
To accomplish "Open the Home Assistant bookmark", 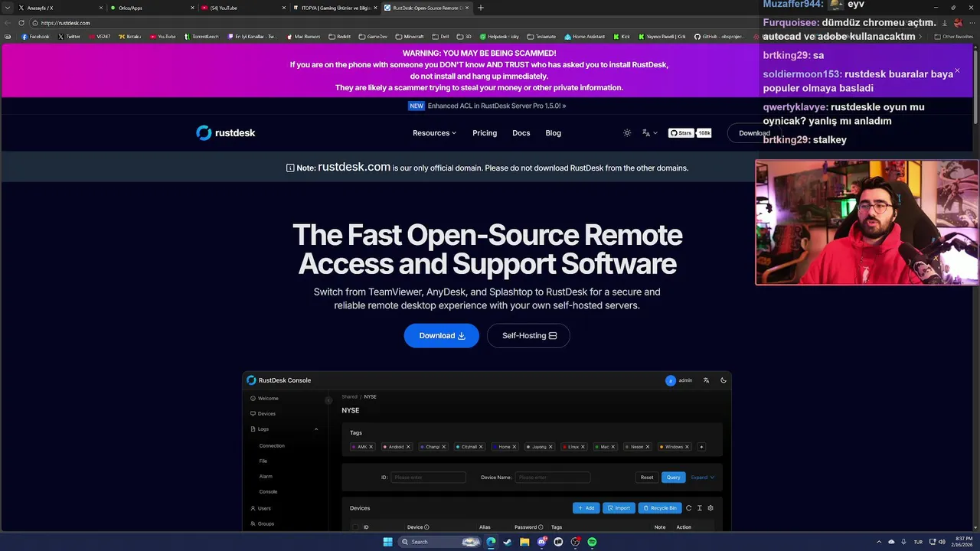I will (x=586, y=37).
